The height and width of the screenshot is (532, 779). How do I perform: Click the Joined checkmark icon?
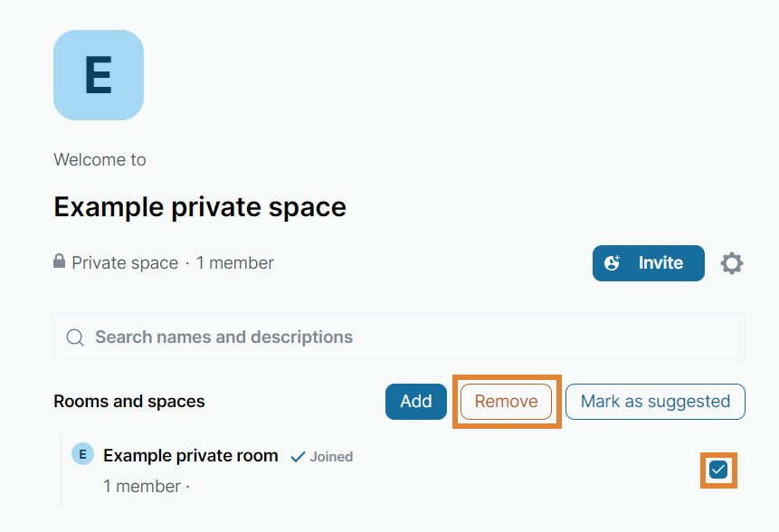pyautogui.click(x=298, y=457)
